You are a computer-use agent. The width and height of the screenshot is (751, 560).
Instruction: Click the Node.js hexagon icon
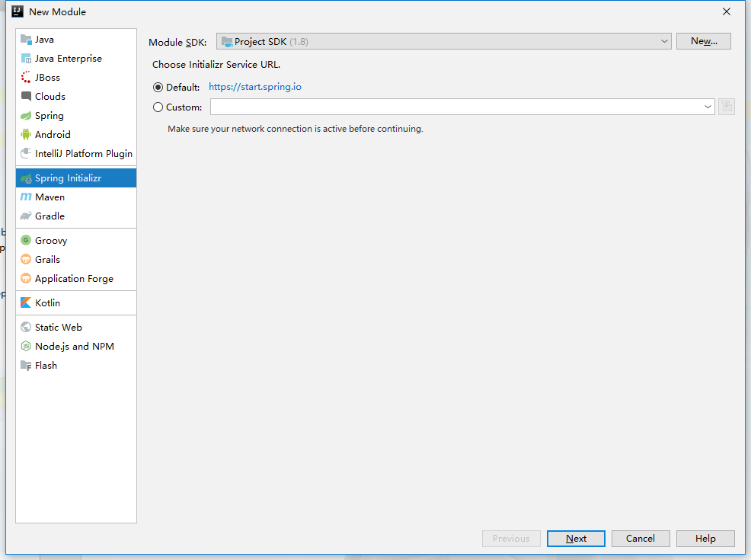[x=26, y=347]
